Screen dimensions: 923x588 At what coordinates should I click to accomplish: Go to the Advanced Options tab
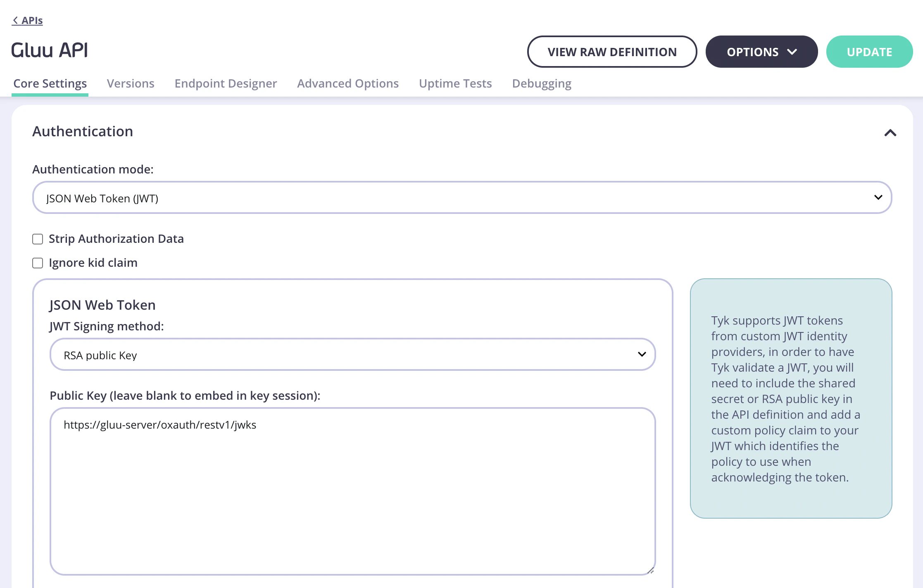click(x=348, y=83)
